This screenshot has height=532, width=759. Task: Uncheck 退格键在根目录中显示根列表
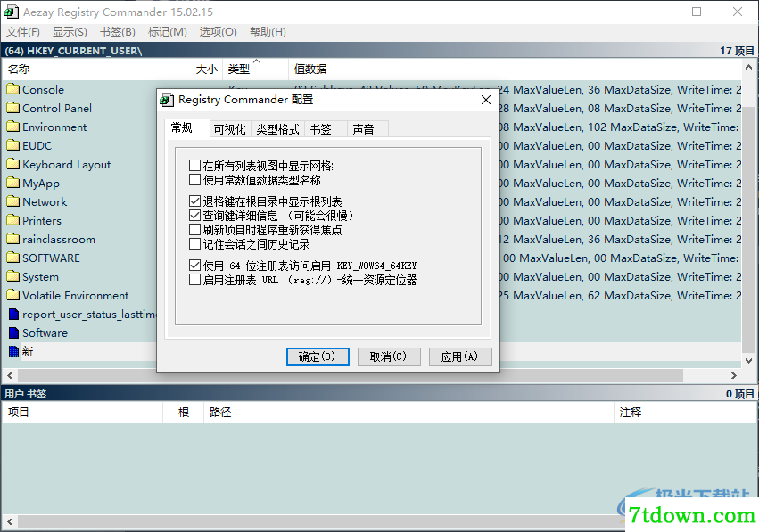194,201
